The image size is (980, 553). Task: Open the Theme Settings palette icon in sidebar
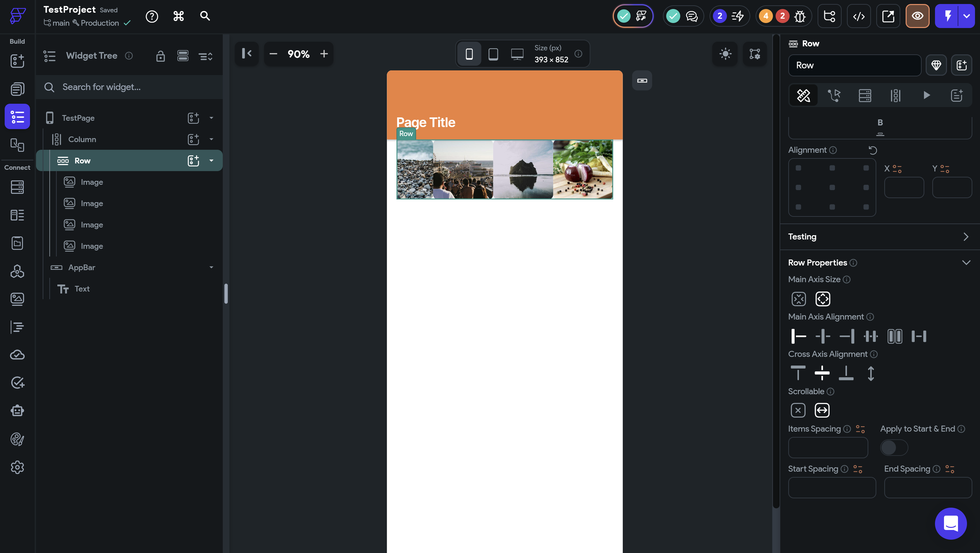tap(17, 439)
